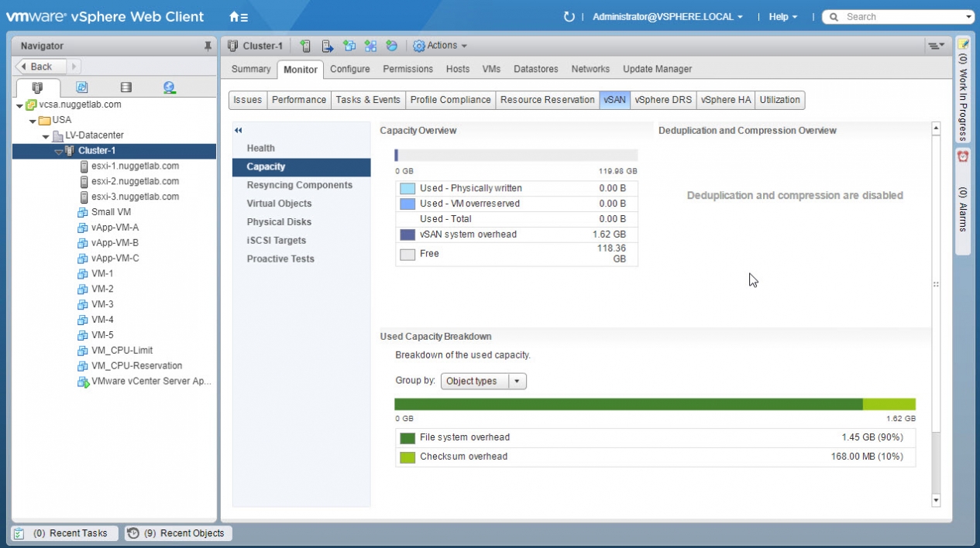Click the Add Host toolbar icon

coord(305,46)
